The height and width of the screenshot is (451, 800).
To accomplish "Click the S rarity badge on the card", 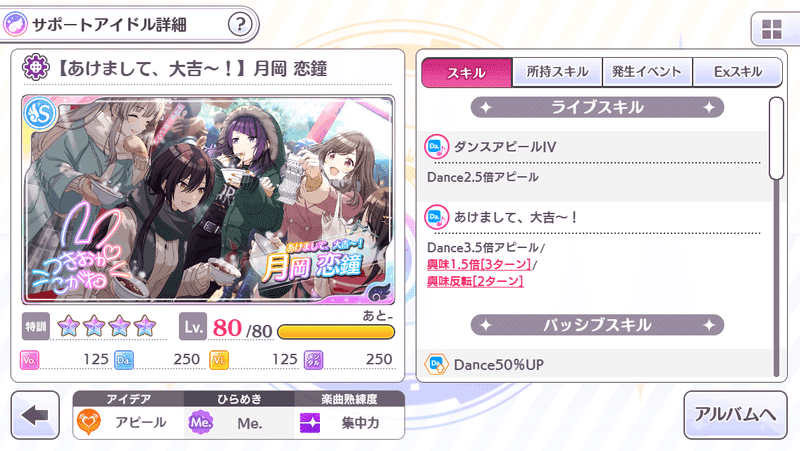I will tap(40, 113).
